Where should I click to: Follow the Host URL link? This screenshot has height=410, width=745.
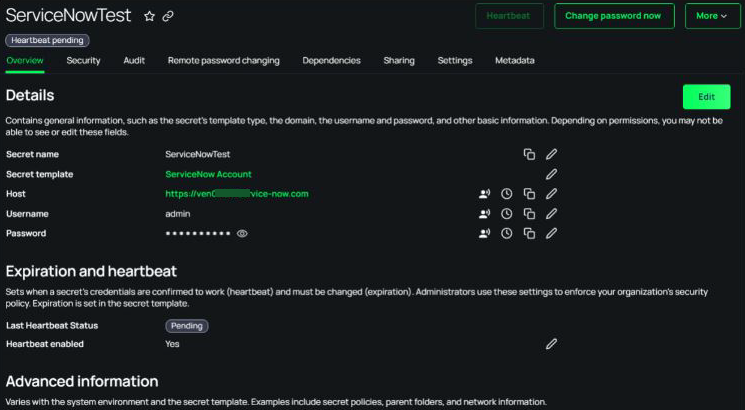coord(236,194)
